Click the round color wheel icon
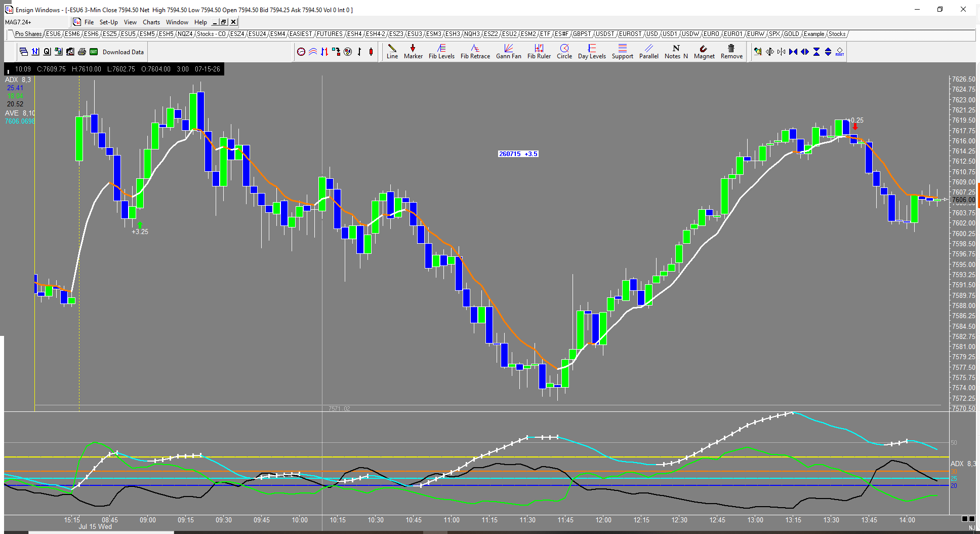Image resolution: width=980 pixels, height=534 pixels. click(348, 52)
